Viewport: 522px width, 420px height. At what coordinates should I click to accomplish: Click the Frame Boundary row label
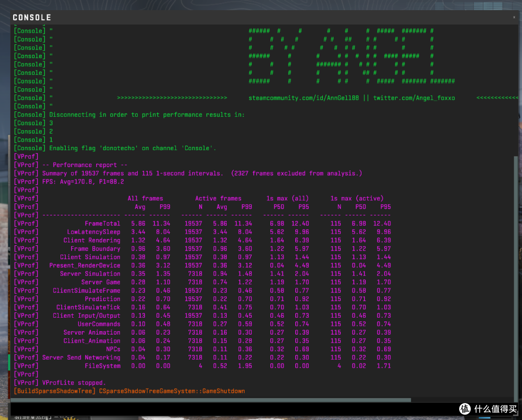[95, 249]
